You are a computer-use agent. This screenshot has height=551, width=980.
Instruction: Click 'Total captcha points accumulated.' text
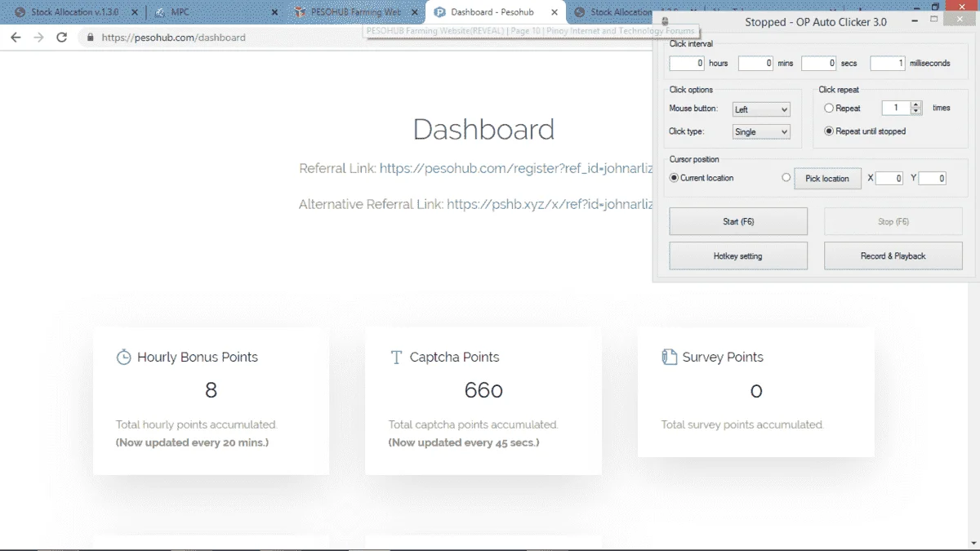[x=473, y=424]
